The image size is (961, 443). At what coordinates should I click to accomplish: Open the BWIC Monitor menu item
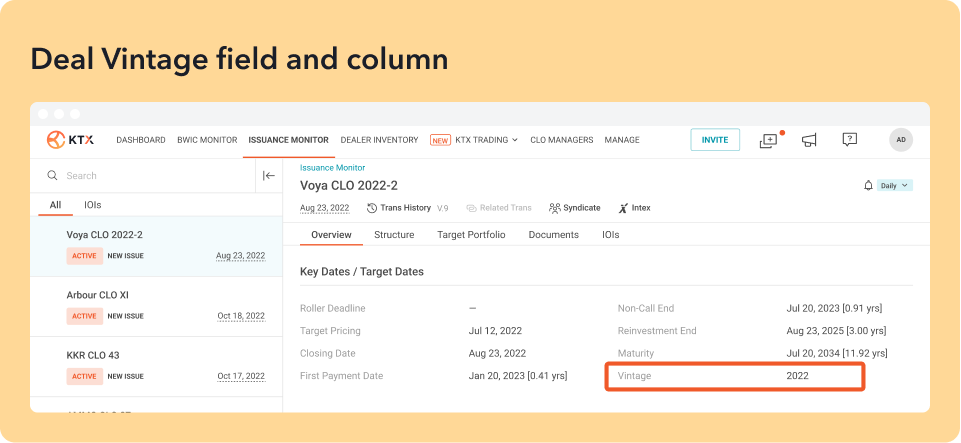click(207, 140)
